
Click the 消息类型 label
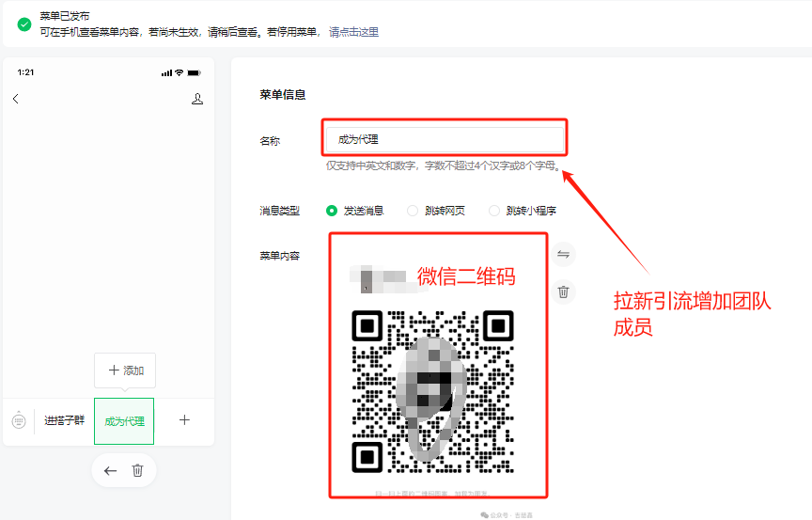coord(280,211)
